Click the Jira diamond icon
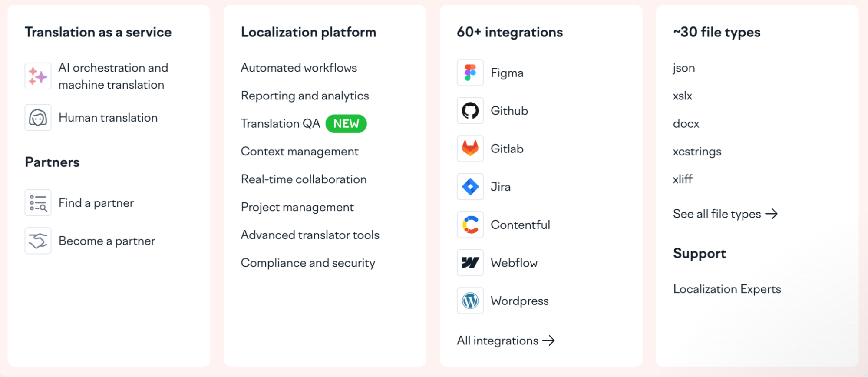This screenshot has width=868, height=377. click(x=470, y=187)
